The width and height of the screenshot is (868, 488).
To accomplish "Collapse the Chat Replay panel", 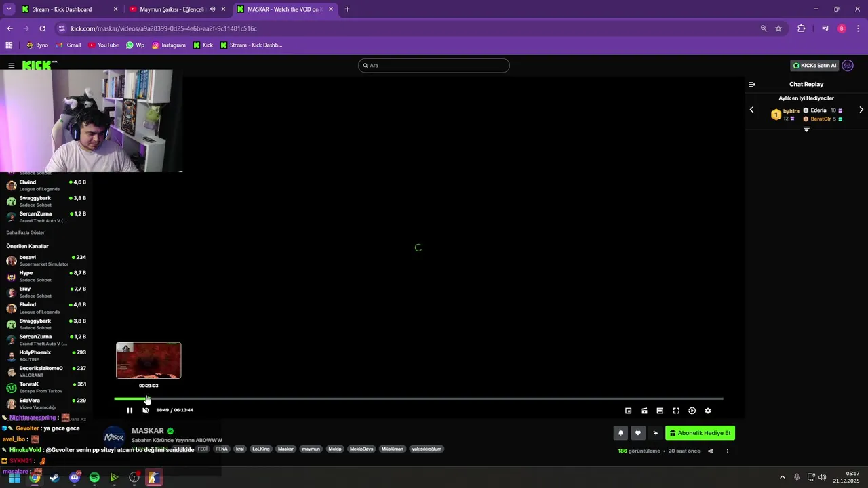I will [x=752, y=85].
